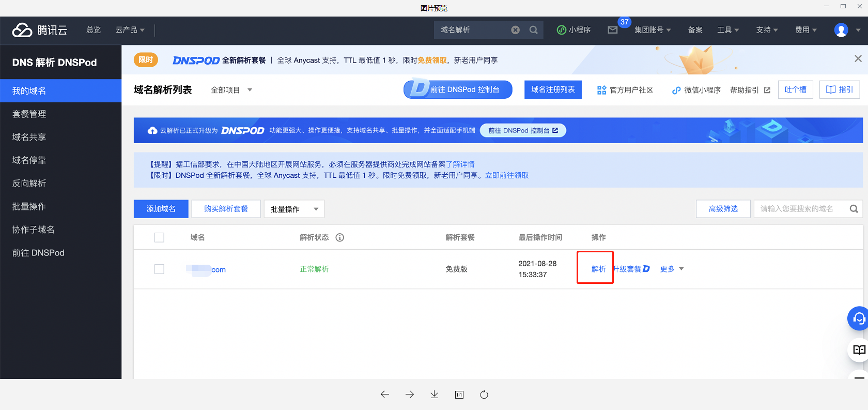The image size is (868, 410).
Task: Click the 购买解析套餐 button
Action: [226, 209]
